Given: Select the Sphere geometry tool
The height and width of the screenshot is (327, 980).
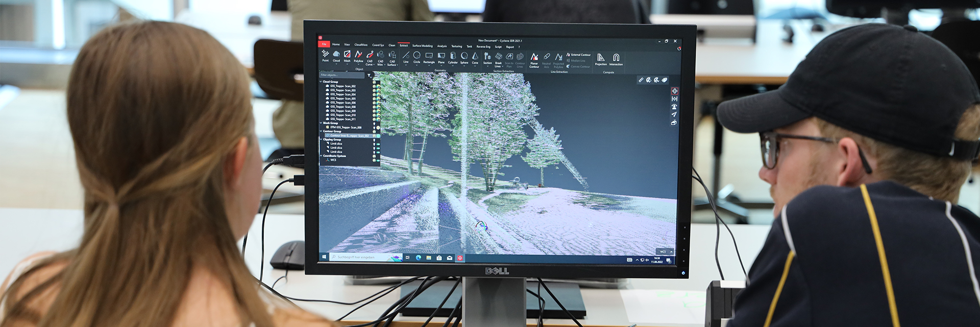Looking at the screenshot, I should pos(464,56).
